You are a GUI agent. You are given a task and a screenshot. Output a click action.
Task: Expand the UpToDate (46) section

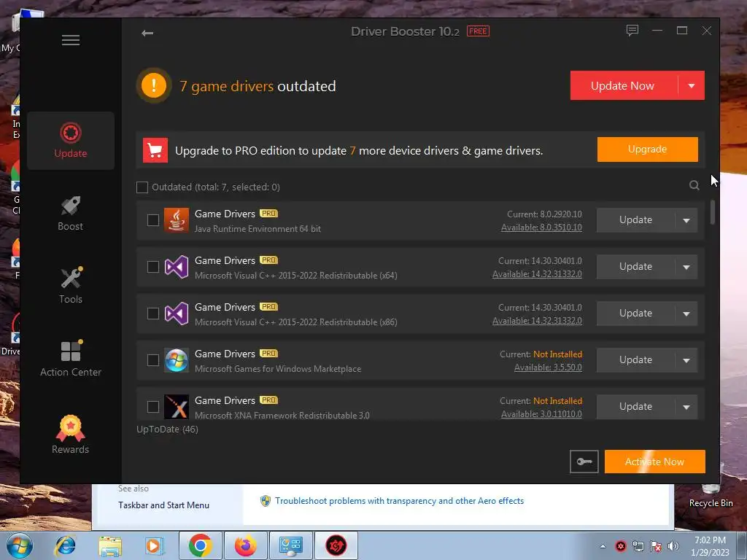167,429
